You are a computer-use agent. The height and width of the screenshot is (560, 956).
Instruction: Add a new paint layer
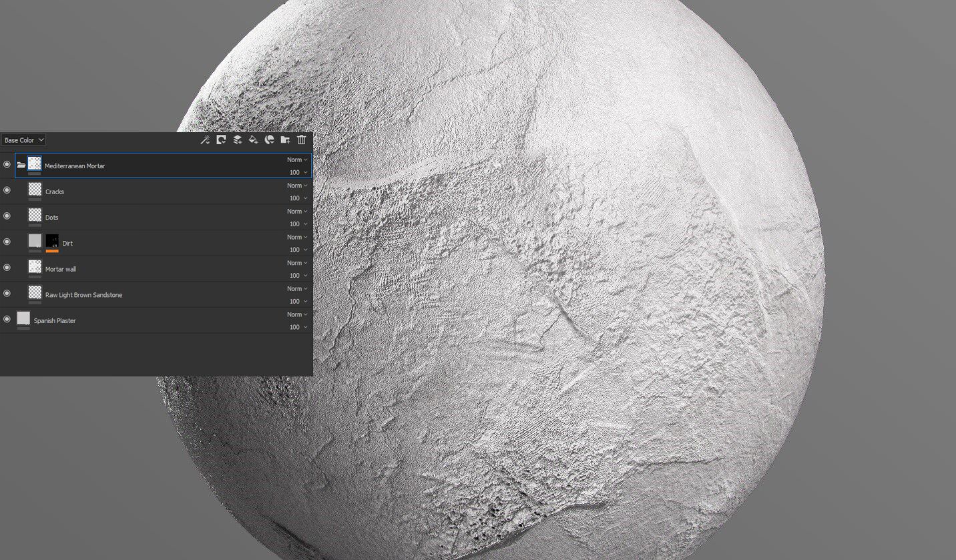(237, 140)
